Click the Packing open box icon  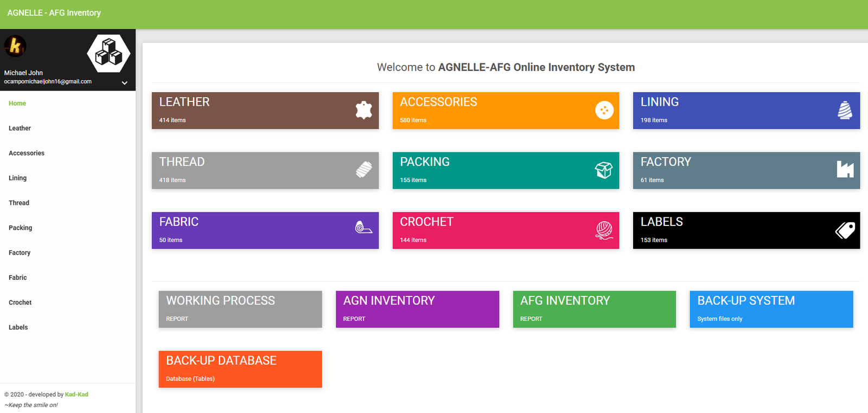[x=604, y=170]
